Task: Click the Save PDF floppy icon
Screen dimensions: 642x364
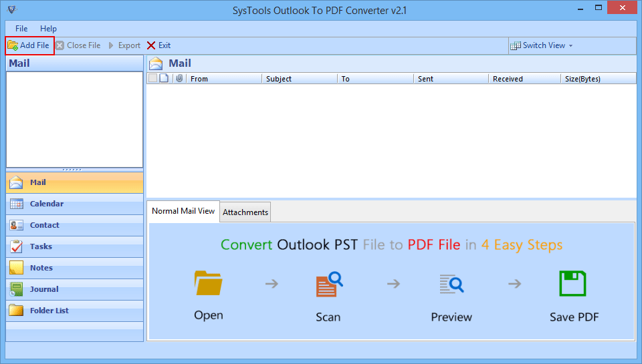Action: pyautogui.click(x=573, y=283)
